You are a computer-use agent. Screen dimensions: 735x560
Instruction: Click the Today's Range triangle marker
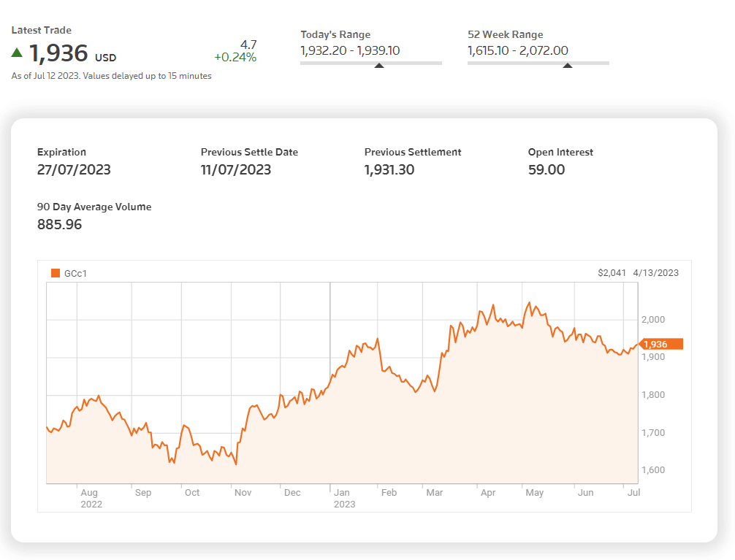pos(378,65)
